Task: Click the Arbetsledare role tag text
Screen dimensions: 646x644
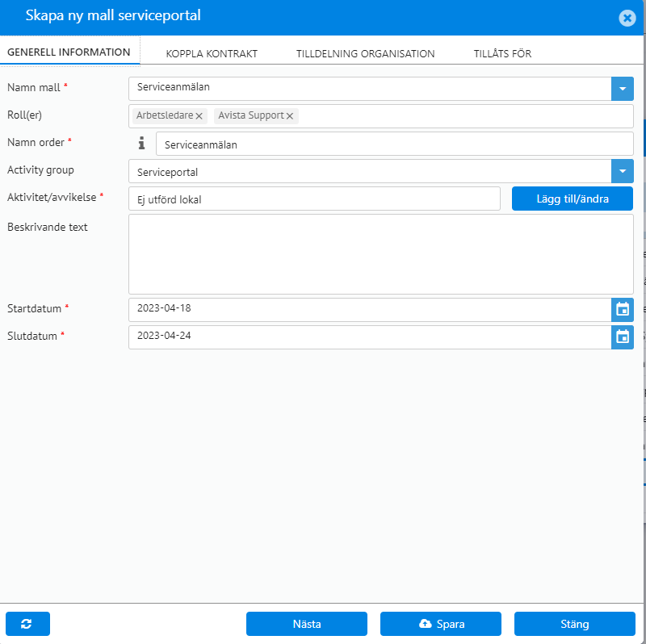Action: click(165, 115)
